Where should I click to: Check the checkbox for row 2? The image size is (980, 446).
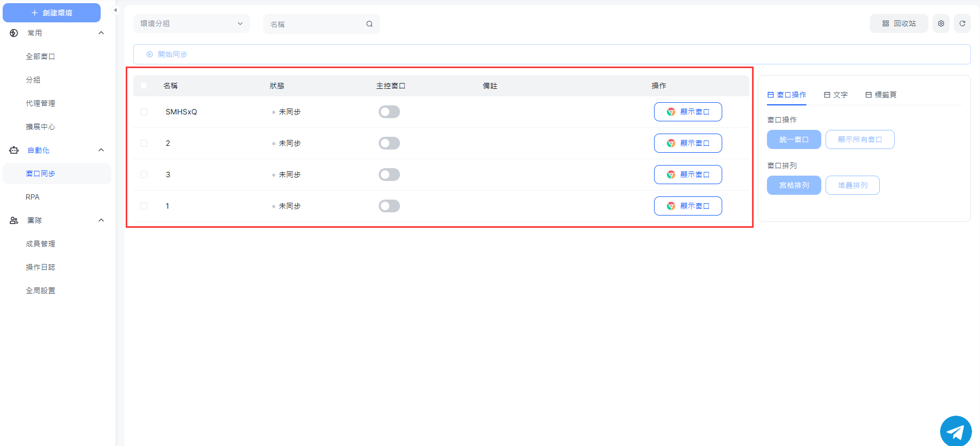tap(144, 143)
